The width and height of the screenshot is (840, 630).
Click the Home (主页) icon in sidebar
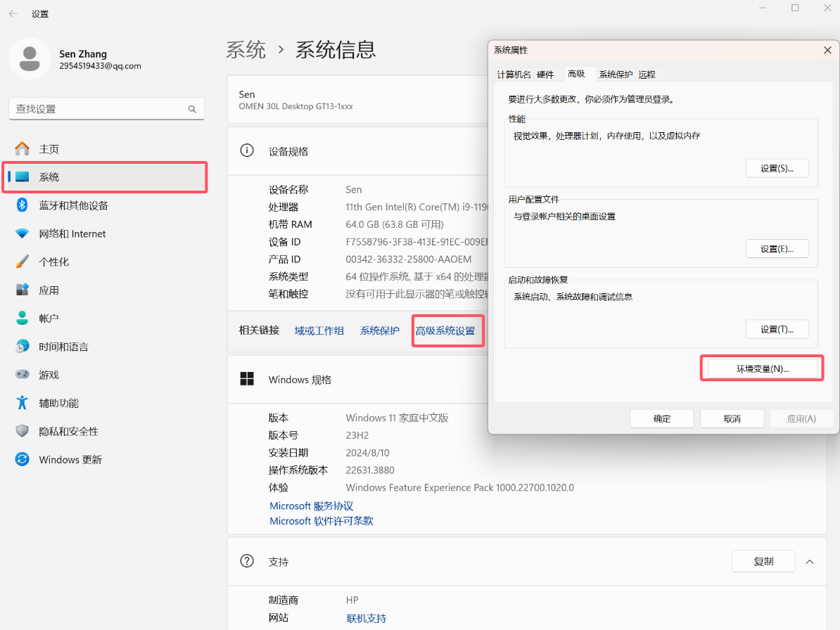pyautogui.click(x=23, y=149)
